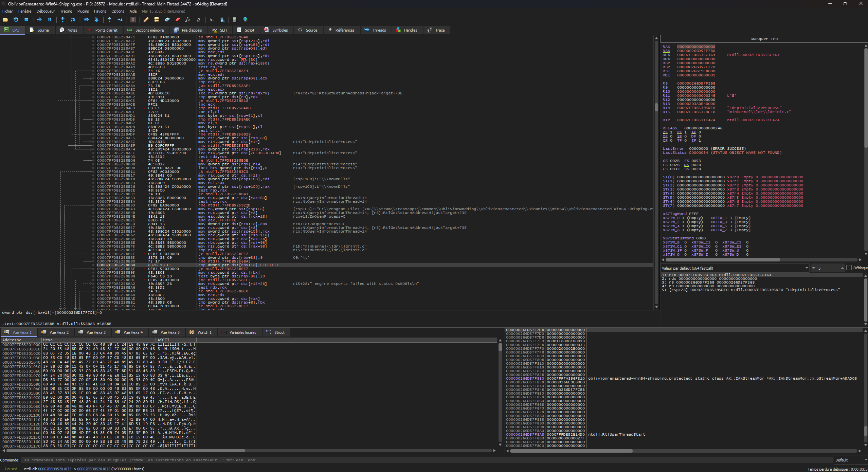This screenshot has height=472, width=868.
Task: Click the blue stop debugging square
Action: 26,20
